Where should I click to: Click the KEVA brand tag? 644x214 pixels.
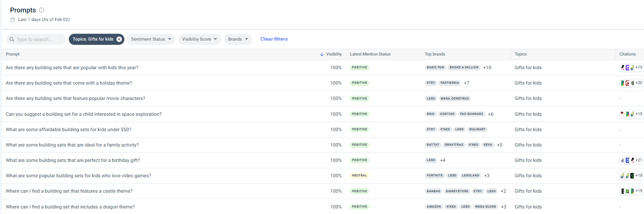click(x=488, y=145)
